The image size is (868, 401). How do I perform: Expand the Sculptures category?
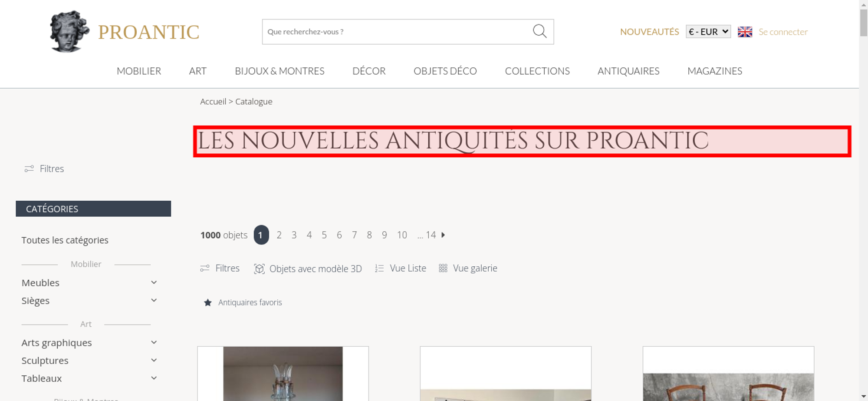[x=154, y=360]
